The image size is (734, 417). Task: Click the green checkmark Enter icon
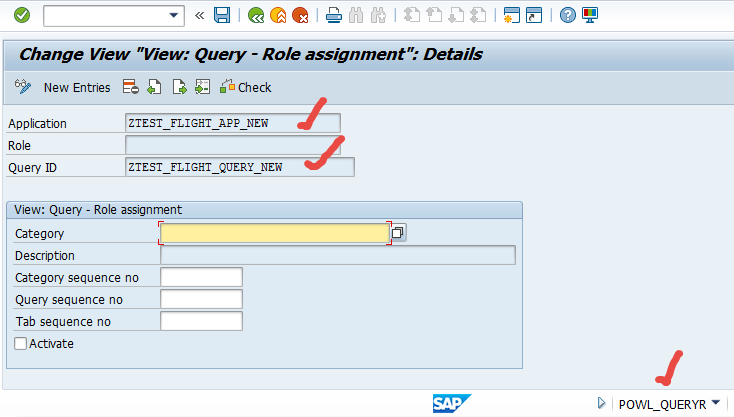coord(22,15)
